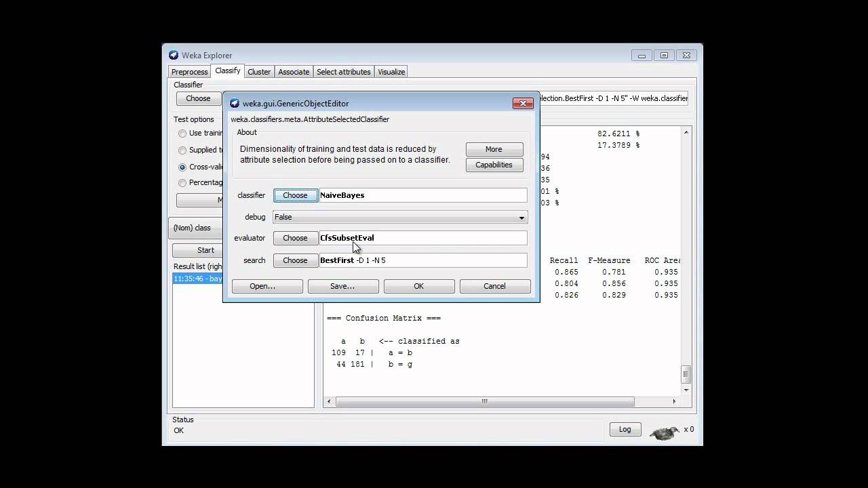Screen dimensions: 868x488
Task: Click the OK status text
Action: (x=178, y=430)
